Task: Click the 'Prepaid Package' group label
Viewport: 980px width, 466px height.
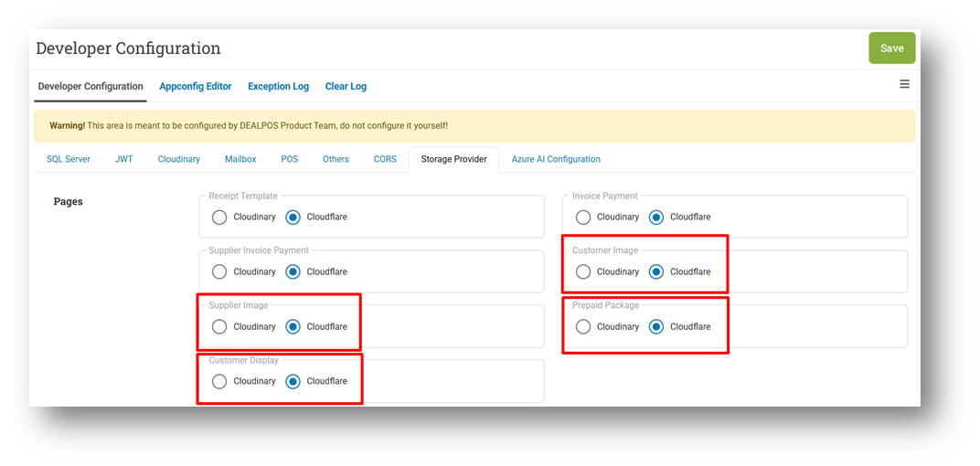Action: point(605,305)
